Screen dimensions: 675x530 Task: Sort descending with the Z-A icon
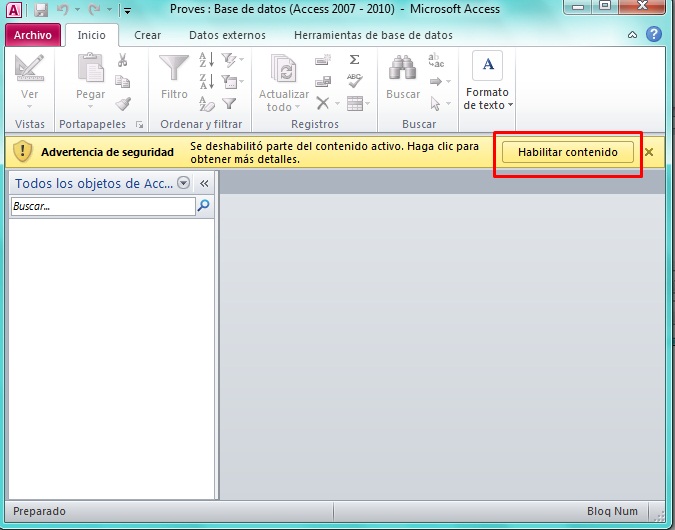click(207, 81)
